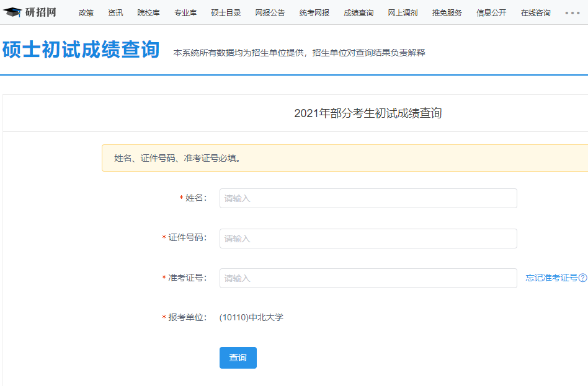Click the blue 查询 query button

tap(238, 357)
